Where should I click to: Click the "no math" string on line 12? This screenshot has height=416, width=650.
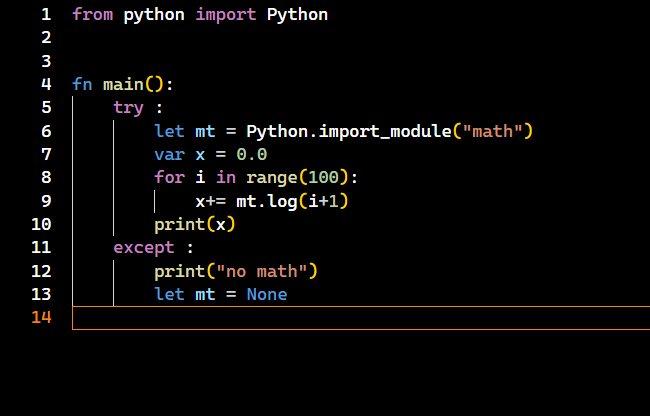click(262, 271)
